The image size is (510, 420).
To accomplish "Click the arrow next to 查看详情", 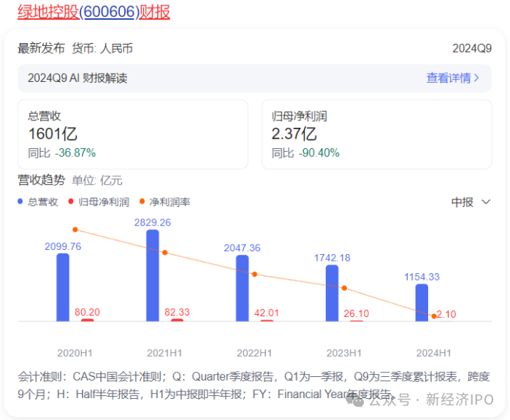I will click(x=476, y=78).
